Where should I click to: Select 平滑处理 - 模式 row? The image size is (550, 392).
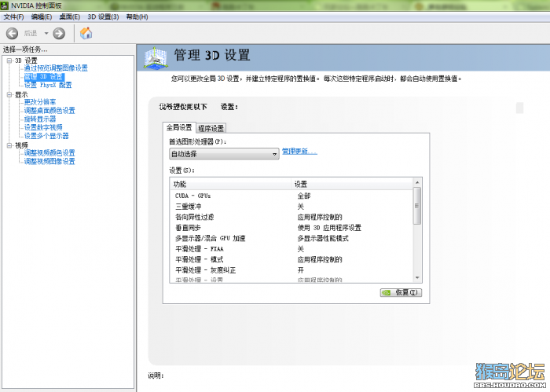291,259
